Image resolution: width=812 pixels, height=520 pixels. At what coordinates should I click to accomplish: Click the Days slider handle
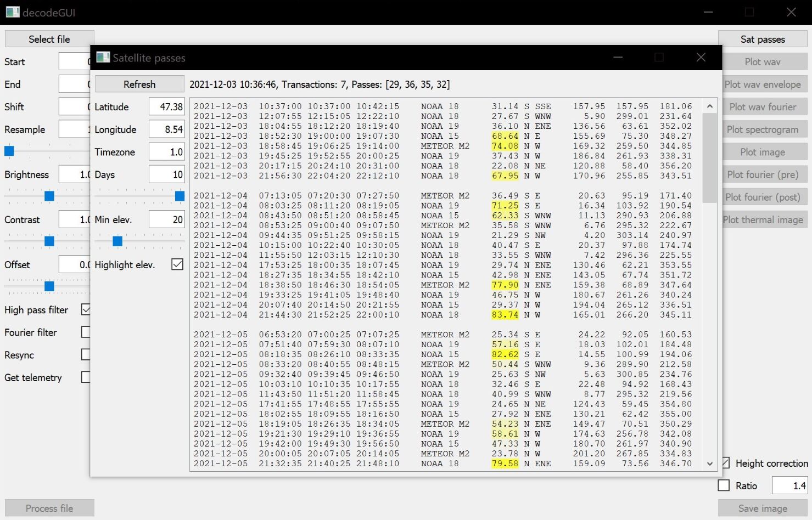(180, 196)
